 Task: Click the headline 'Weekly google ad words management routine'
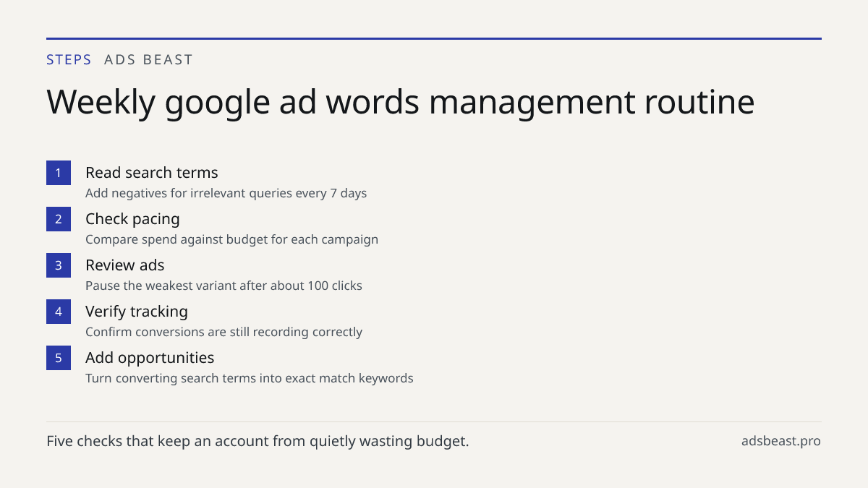(401, 102)
